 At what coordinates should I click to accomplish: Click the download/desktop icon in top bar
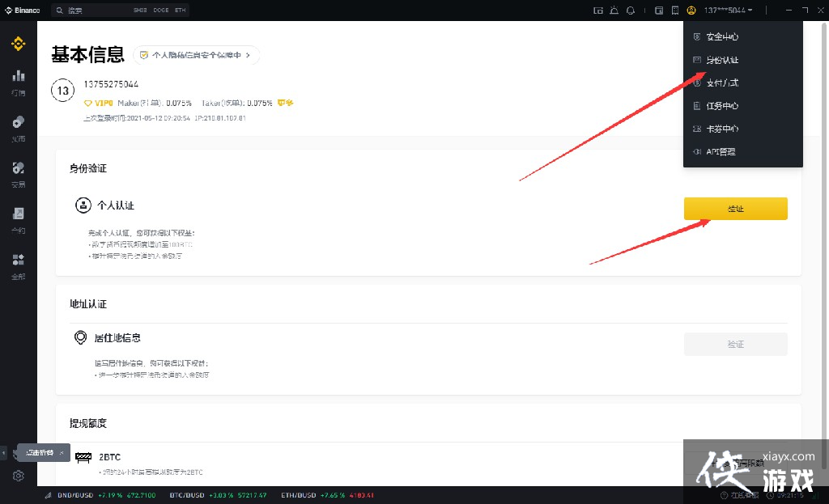597,10
